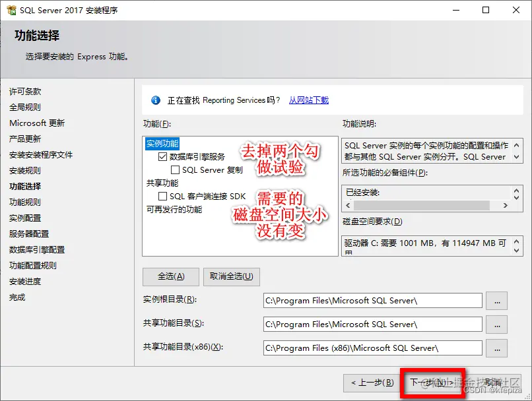Click the down arrow in 功能说明 box
This screenshot has height=401, width=532.
pos(516,157)
